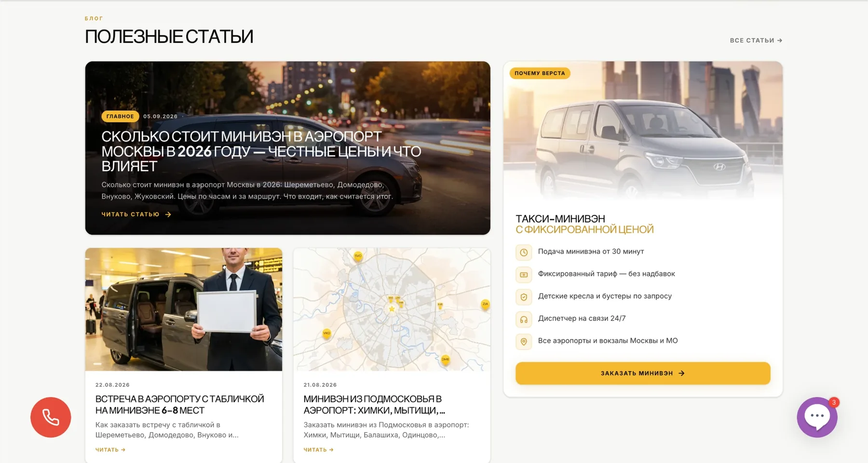868x463 pixels.
Task: Click the date '21.08.2026'
Action: [x=320, y=385]
